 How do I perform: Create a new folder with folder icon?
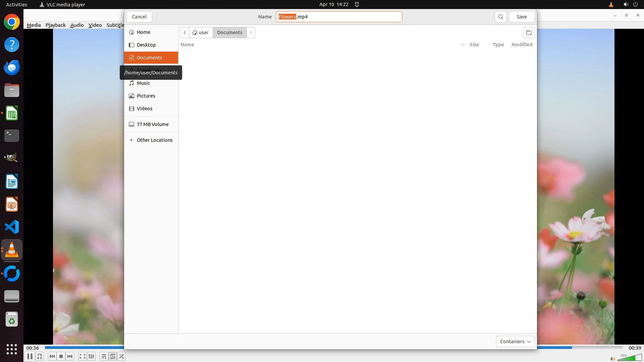coord(529,33)
